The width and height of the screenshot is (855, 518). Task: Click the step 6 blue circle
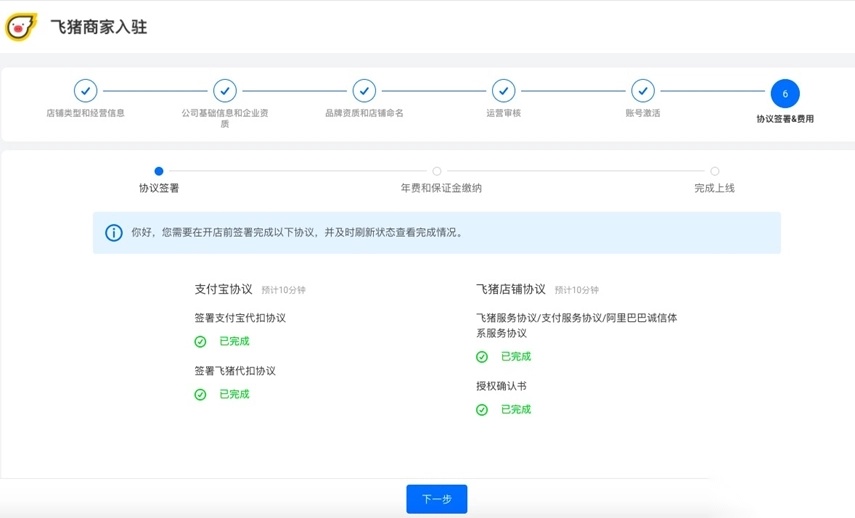(x=785, y=93)
